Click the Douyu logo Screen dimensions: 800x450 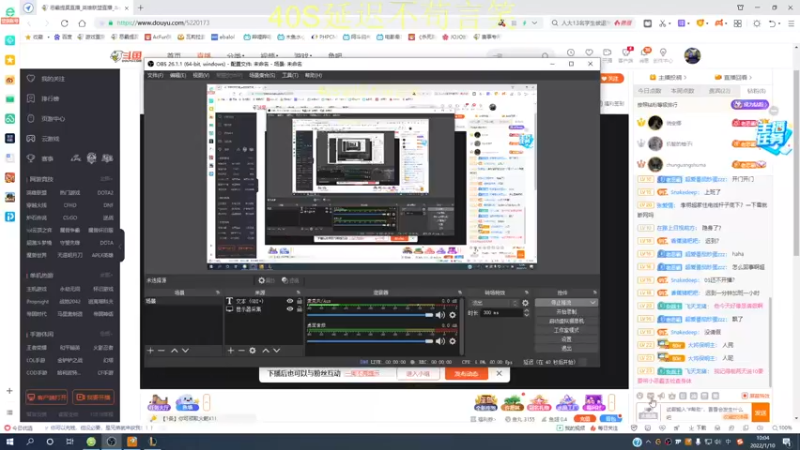(x=126, y=56)
